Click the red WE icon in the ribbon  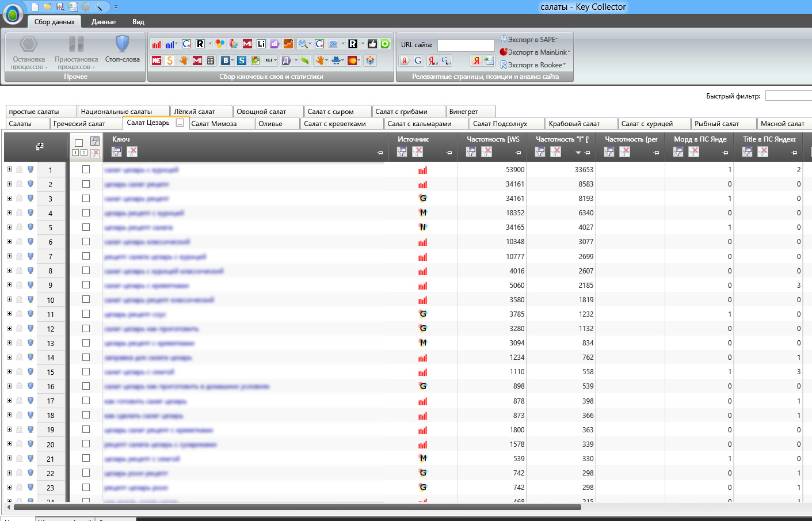tap(157, 60)
